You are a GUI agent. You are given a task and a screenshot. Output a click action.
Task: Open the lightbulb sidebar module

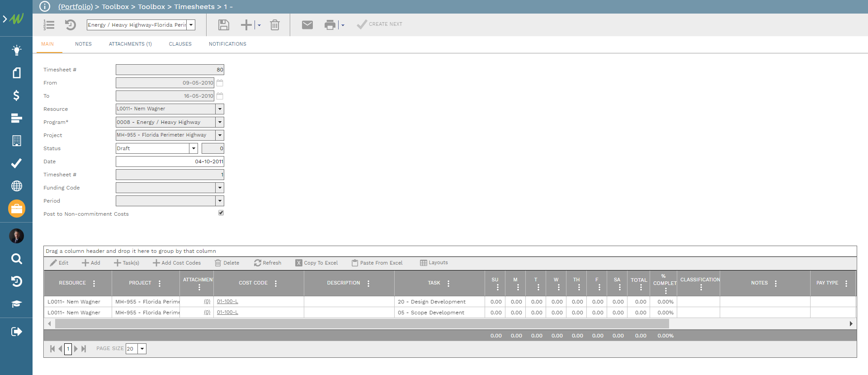(x=16, y=50)
